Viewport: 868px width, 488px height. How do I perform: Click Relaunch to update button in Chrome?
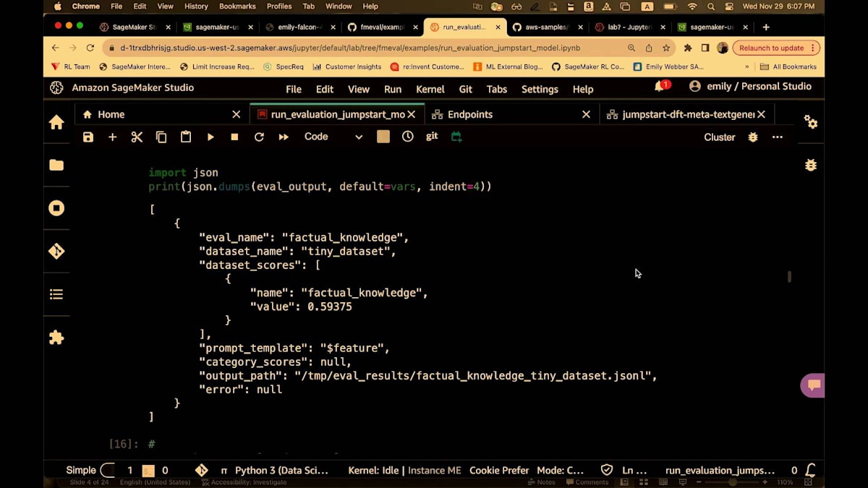(776, 48)
